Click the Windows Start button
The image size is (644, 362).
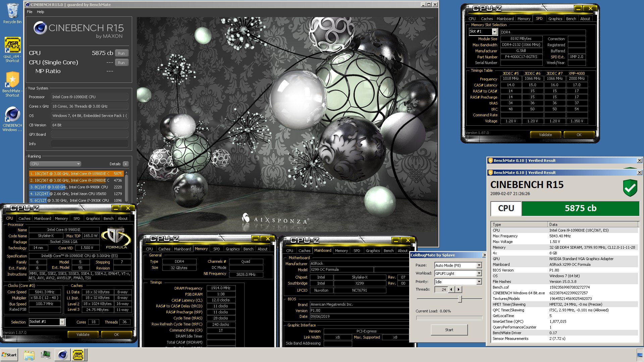(x=9, y=355)
